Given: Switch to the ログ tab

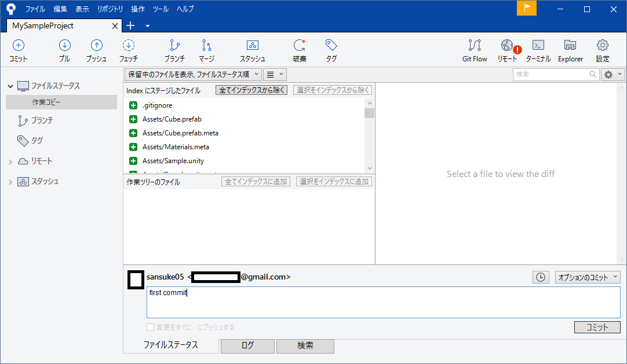Looking at the screenshot, I should point(247,346).
